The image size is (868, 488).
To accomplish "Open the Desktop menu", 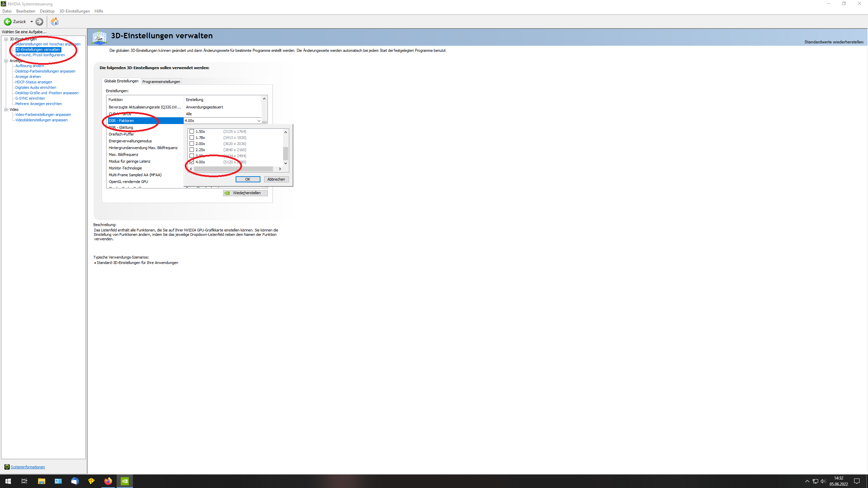I will pyautogui.click(x=47, y=11).
